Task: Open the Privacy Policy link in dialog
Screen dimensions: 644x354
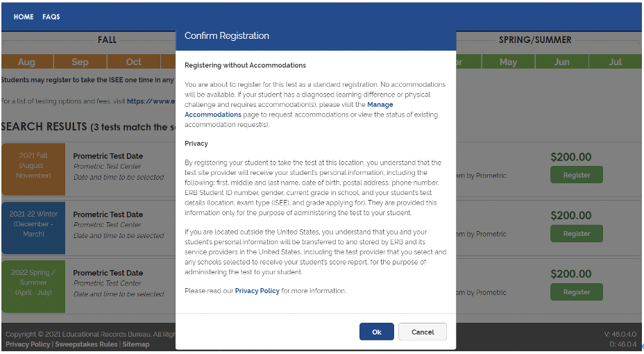Action: (257, 291)
